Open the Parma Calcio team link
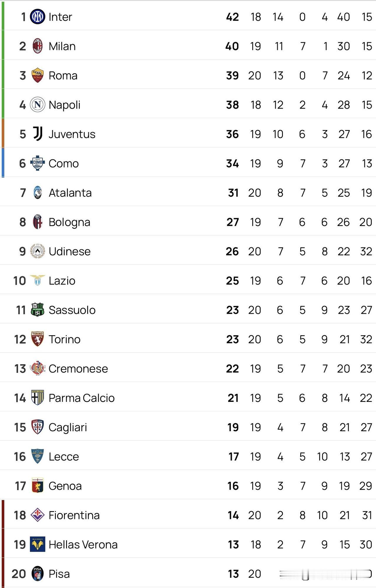 (x=81, y=398)
